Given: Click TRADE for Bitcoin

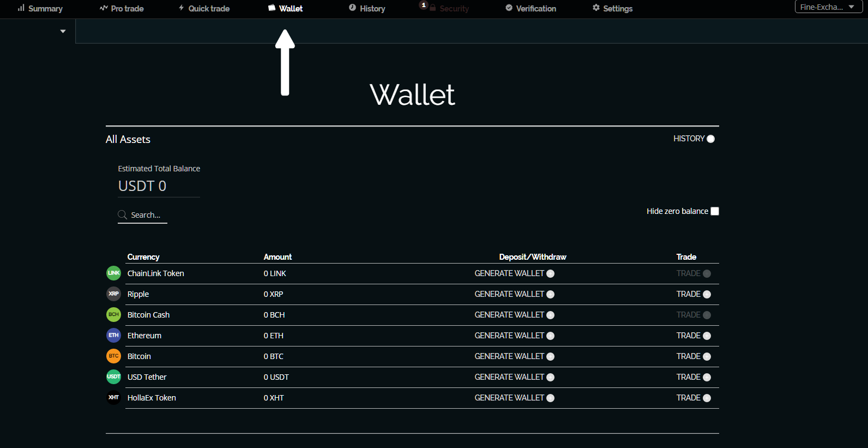Looking at the screenshot, I should pos(694,356).
